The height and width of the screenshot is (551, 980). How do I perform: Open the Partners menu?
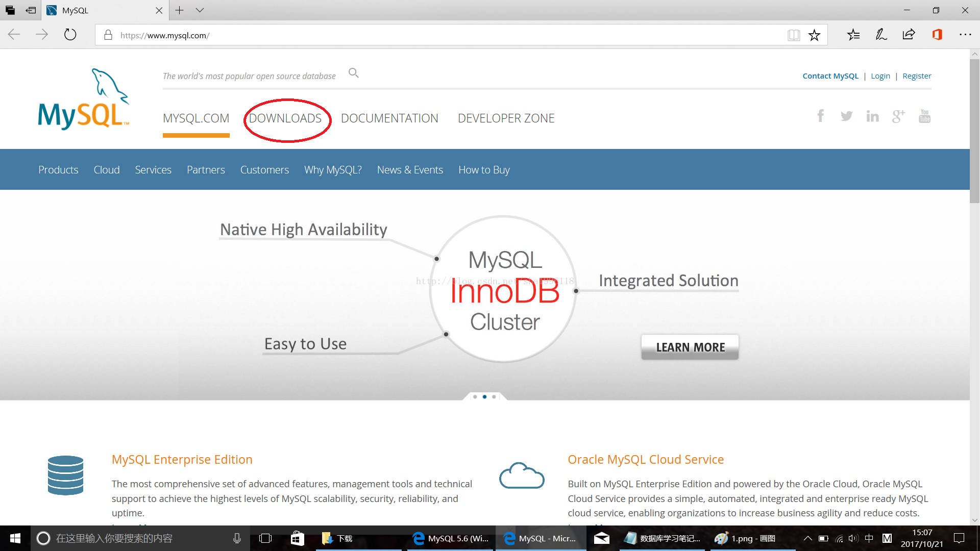coord(206,170)
